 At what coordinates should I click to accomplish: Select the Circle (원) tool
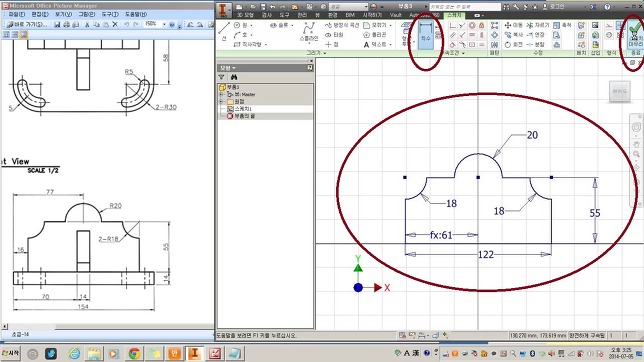[x=241, y=25]
